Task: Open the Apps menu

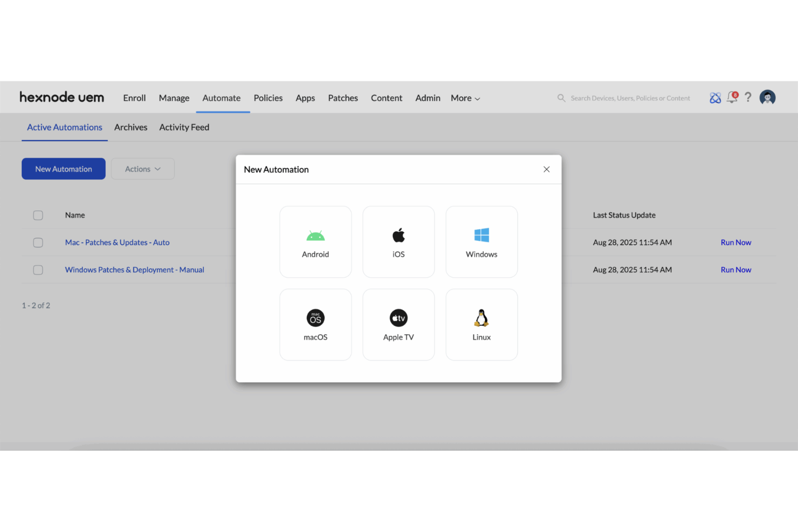Action: click(305, 98)
